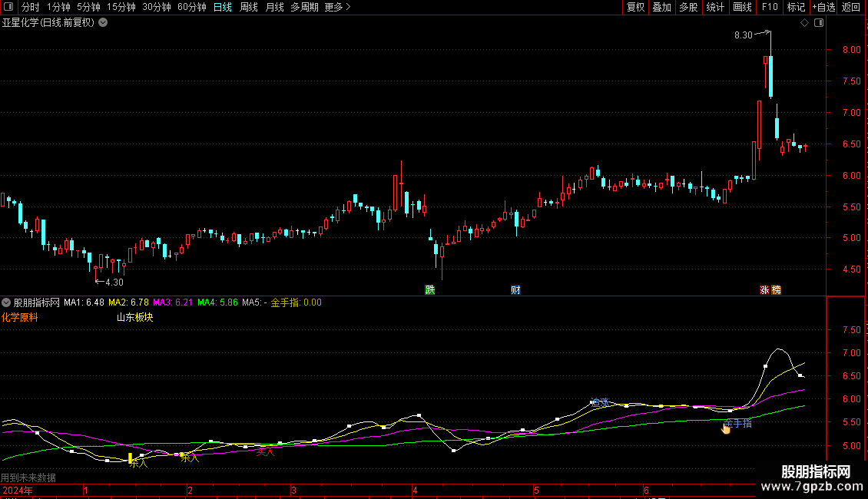Click the 山东板块 region label

(135, 318)
